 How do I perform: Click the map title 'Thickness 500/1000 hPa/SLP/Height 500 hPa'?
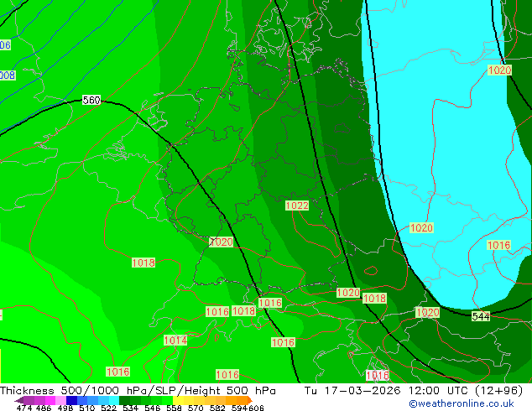(138, 390)
